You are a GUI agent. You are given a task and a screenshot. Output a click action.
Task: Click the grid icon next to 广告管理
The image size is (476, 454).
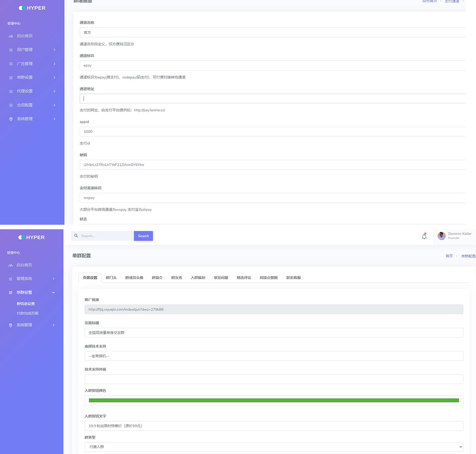point(11,64)
